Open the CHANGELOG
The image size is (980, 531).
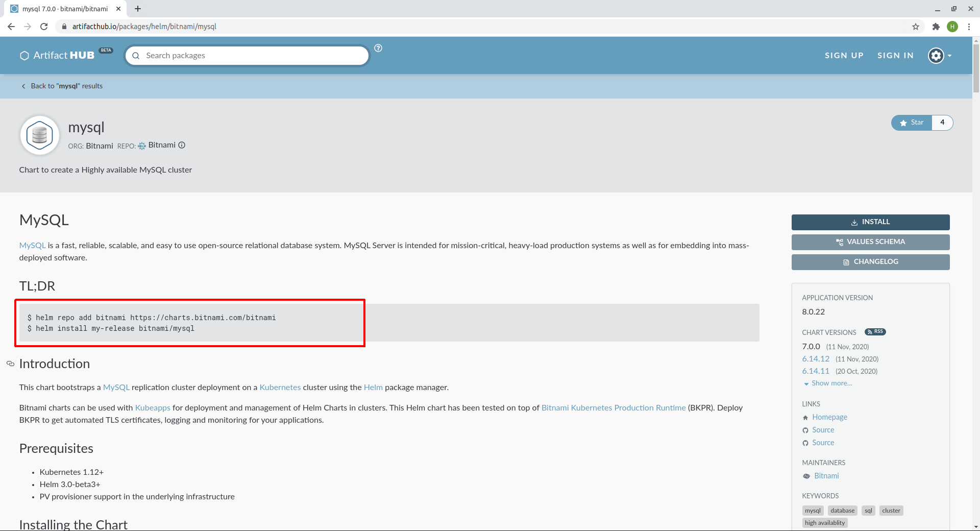870,262
